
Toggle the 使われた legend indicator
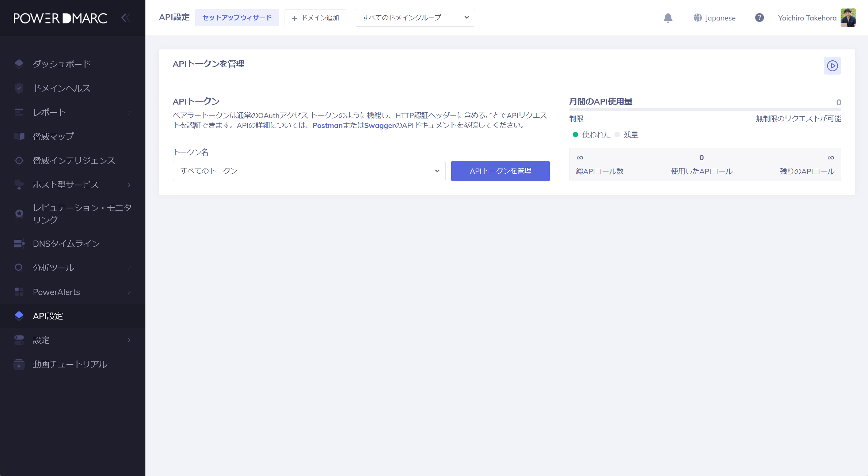click(575, 135)
